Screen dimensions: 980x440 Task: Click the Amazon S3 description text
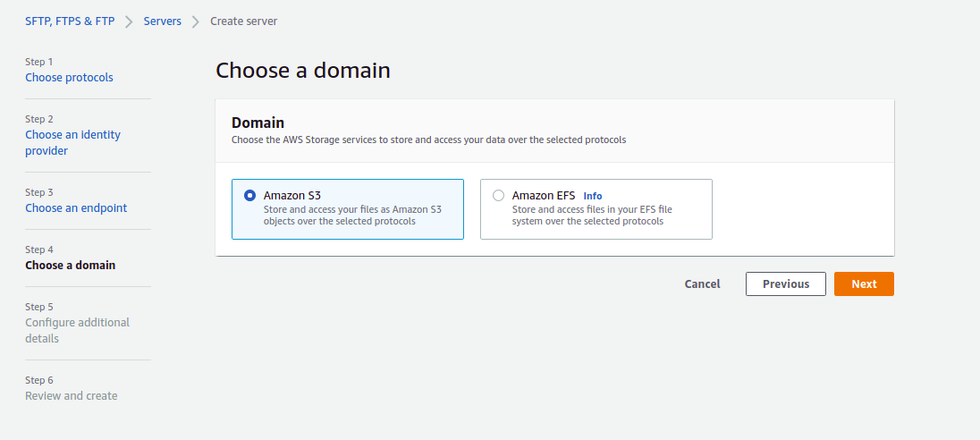coord(352,215)
